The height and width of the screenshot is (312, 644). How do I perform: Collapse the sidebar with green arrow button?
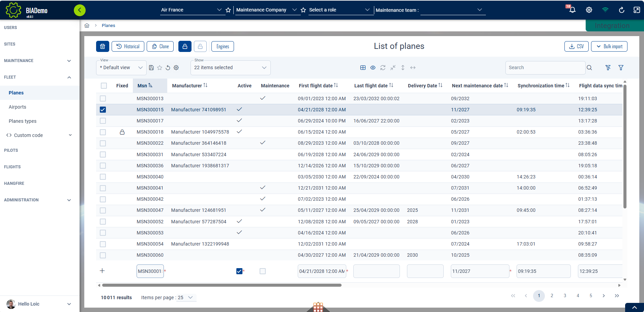[80, 10]
